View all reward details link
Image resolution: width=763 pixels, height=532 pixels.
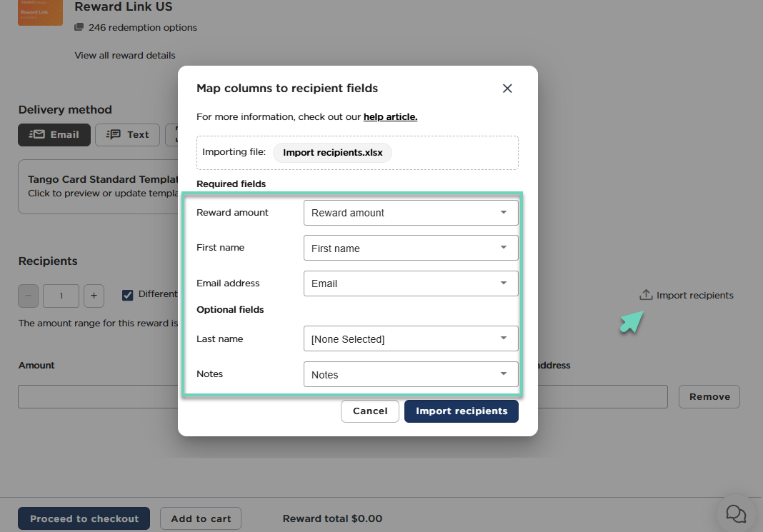125,55
